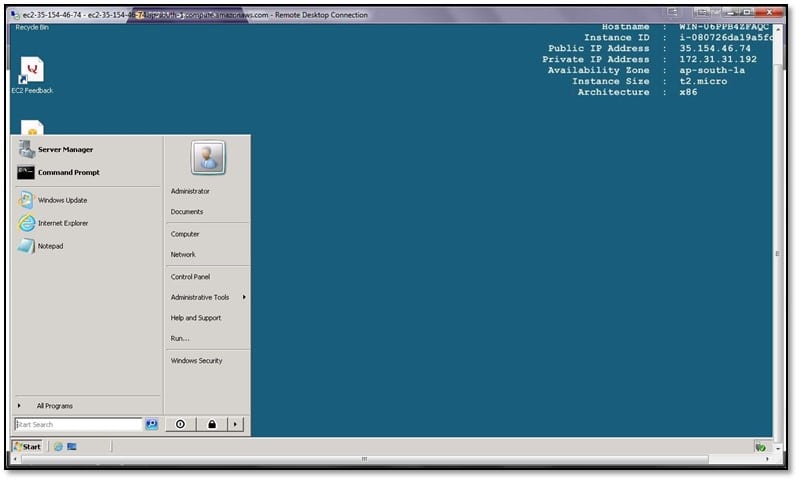Select Computer from Start menu

point(185,234)
